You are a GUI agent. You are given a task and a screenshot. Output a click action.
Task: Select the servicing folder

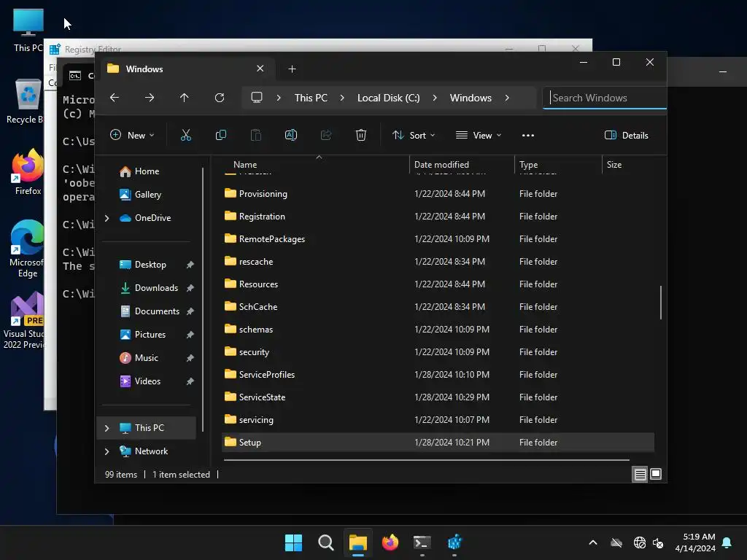438,420
